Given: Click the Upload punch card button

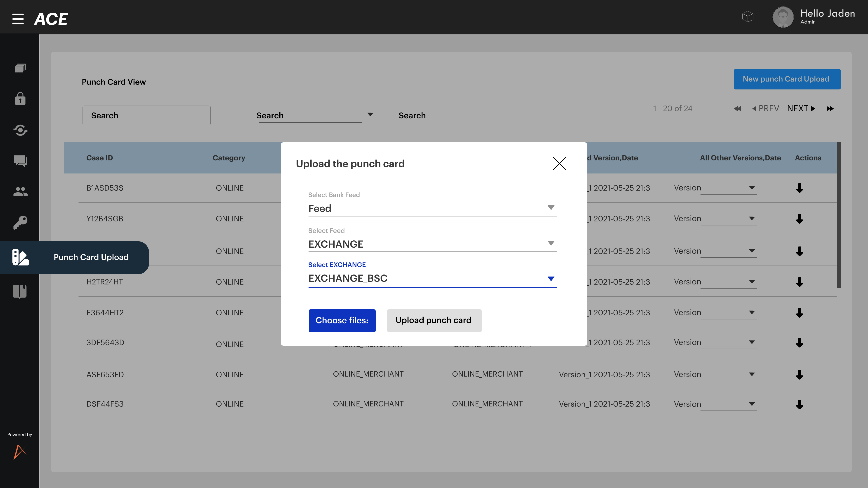Looking at the screenshot, I should click(x=434, y=320).
